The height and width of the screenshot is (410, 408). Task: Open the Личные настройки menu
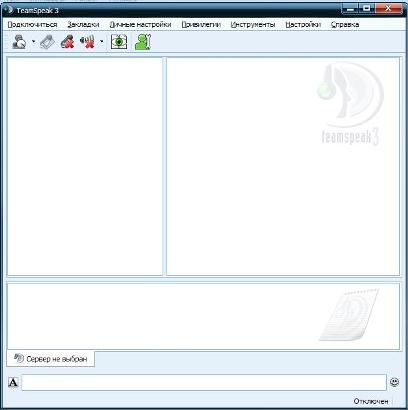coord(140,25)
